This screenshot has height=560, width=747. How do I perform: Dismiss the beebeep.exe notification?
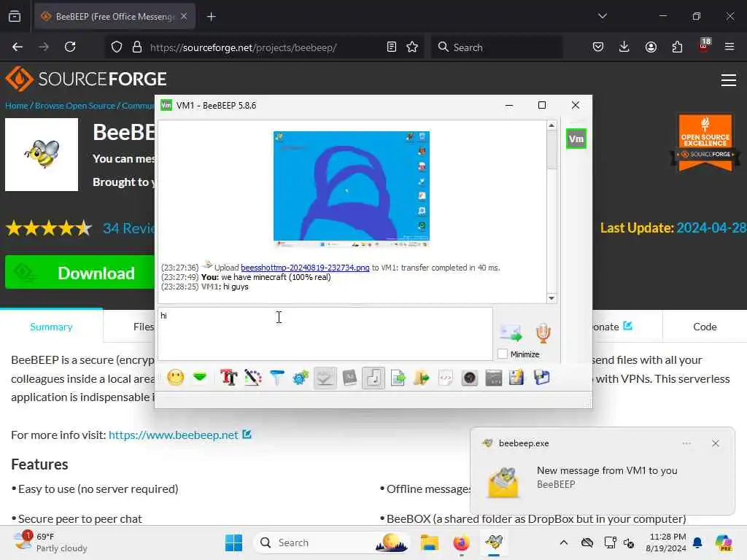715,443
